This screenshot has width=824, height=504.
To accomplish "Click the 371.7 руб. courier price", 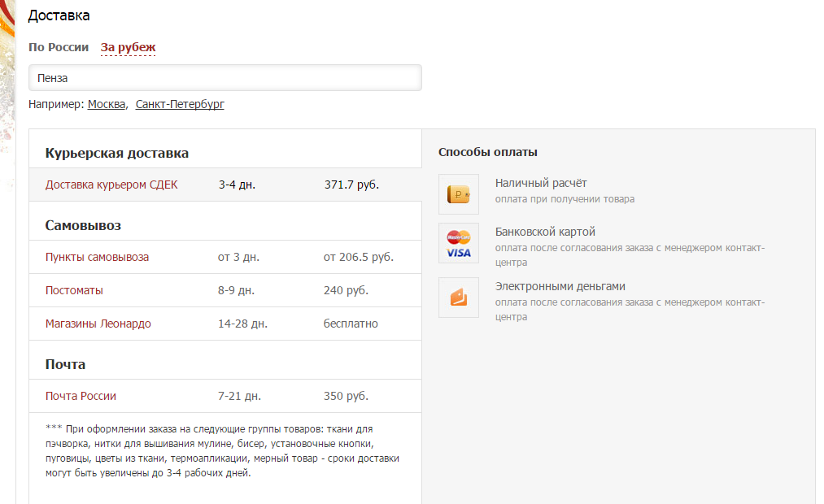I will [x=351, y=185].
